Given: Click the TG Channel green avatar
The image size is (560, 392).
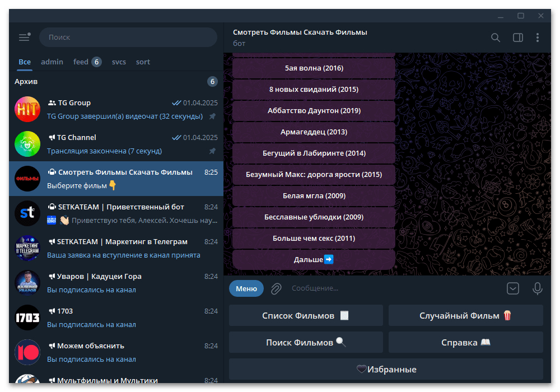Looking at the screenshot, I should coord(27,144).
